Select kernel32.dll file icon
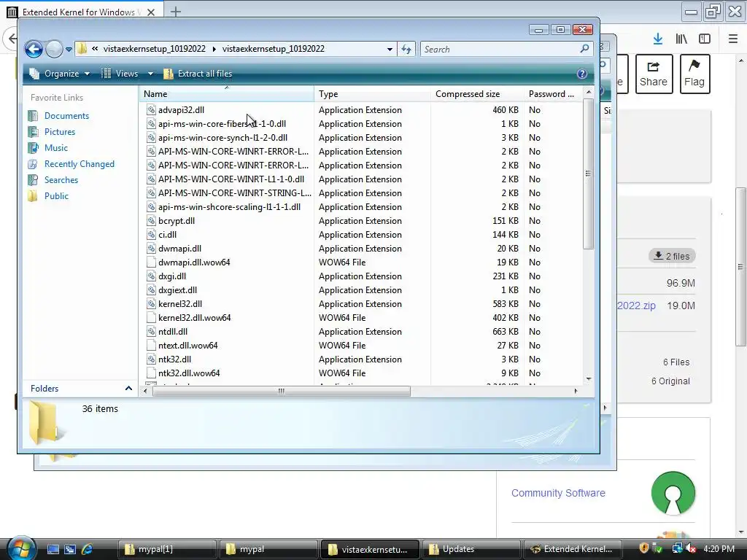The width and height of the screenshot is (747, 560). (x=151, y=304)
